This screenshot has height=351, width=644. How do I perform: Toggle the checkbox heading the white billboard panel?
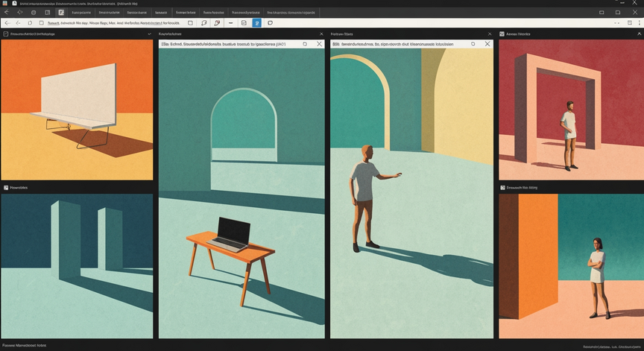click(x=6, y=34)
